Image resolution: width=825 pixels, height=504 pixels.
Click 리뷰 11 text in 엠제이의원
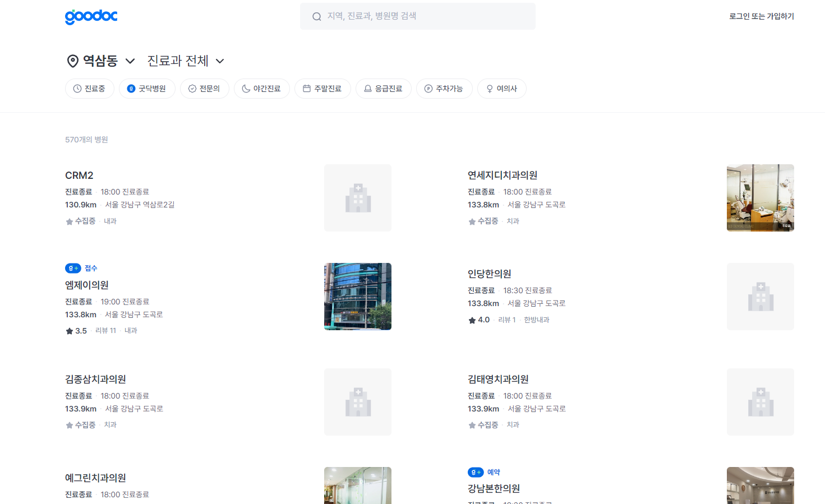point(106,331)
